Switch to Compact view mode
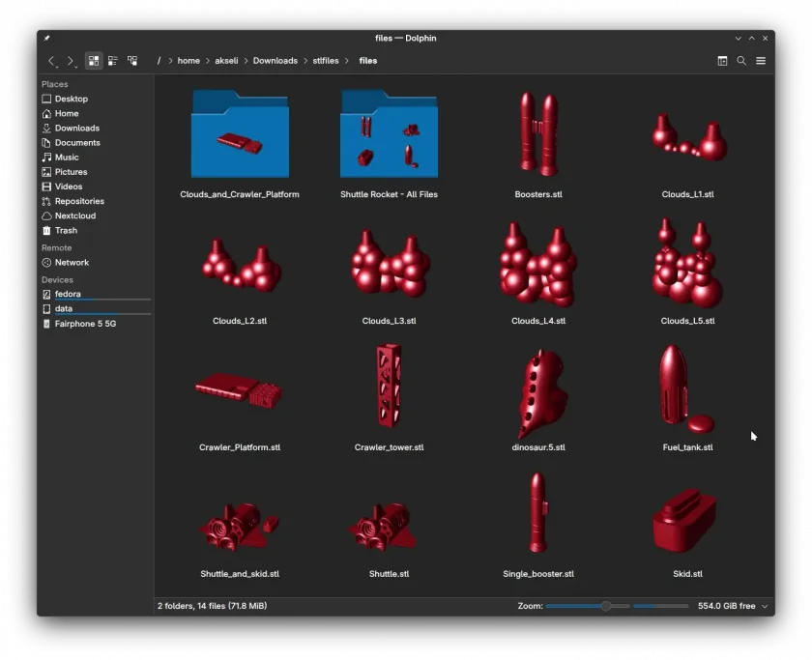Screen dimensions: 812x660 pyautogui.click(x=113, y=61)
